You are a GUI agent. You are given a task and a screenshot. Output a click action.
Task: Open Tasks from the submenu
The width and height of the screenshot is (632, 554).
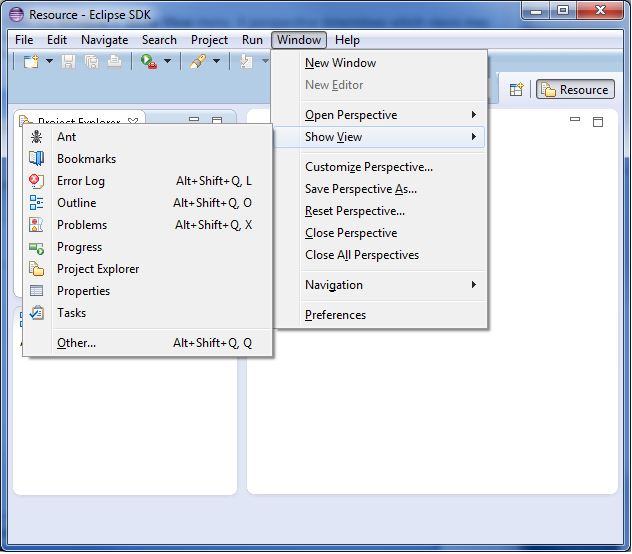pos(147,312)
